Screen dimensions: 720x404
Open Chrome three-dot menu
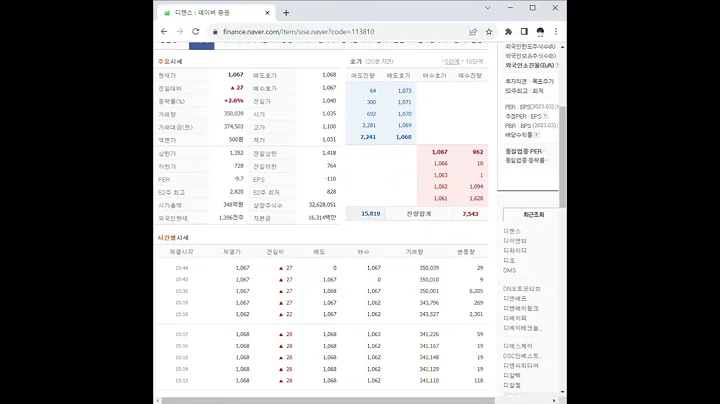[x=556, y=32]
